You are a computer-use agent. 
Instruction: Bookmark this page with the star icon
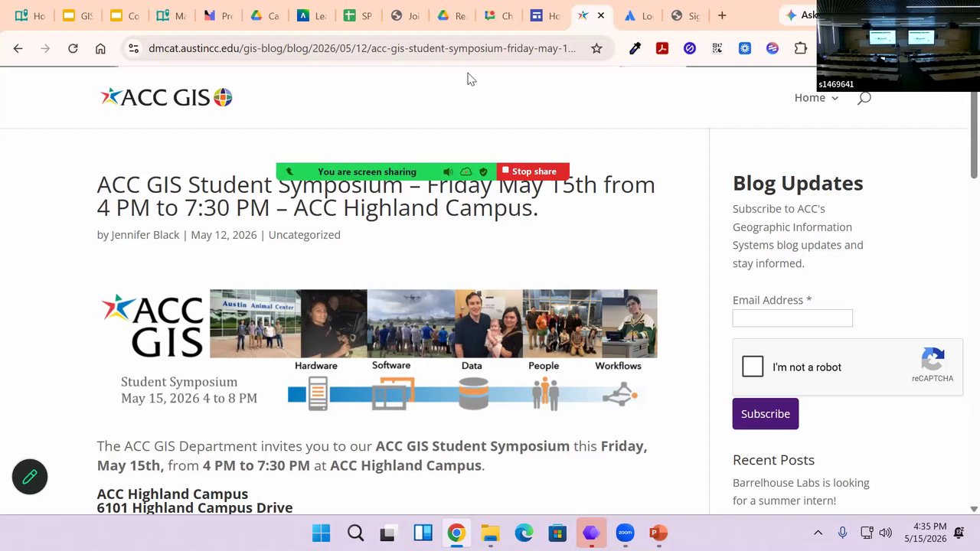(x=596, y=48)
